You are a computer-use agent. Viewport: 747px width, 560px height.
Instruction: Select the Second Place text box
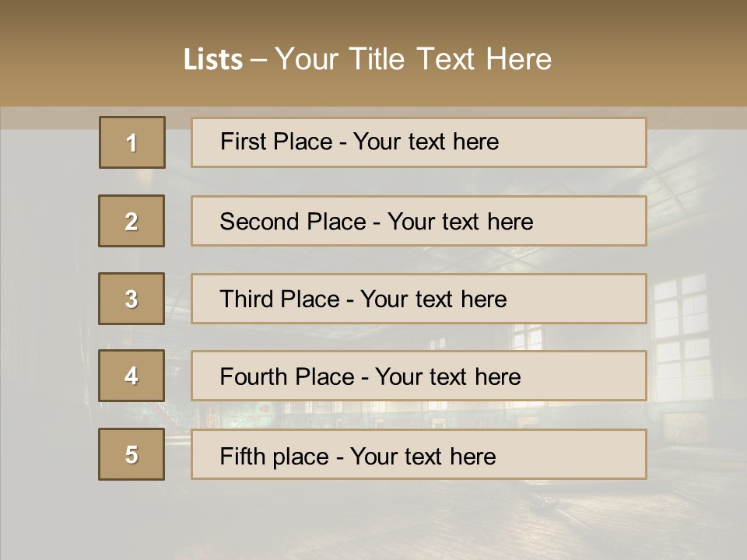419,221
